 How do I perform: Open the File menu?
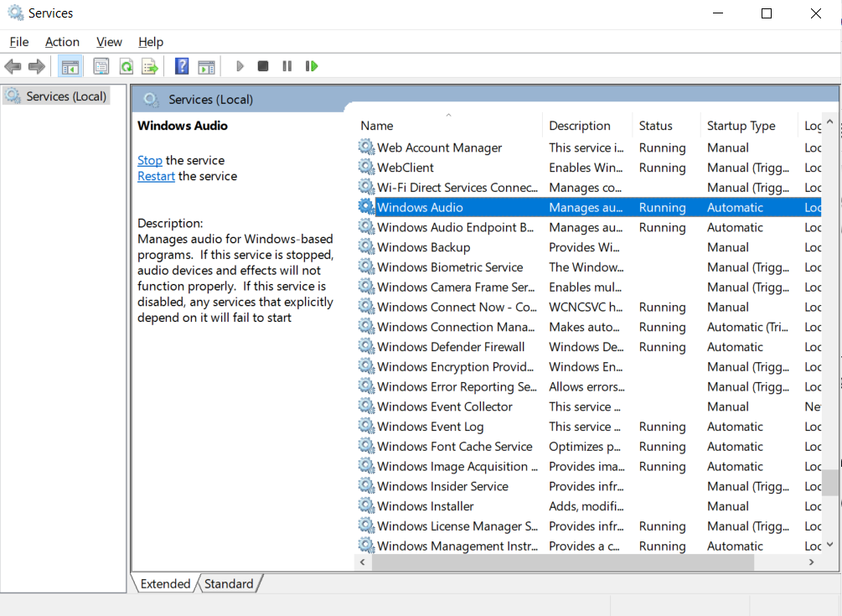[18, 42]
